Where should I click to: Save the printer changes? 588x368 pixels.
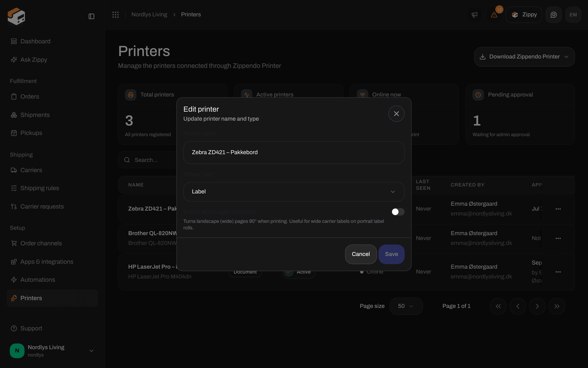[391, 254]
